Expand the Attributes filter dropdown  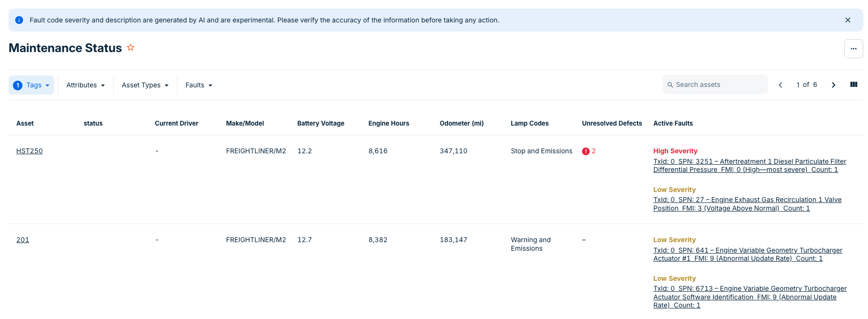pyautogui.click(x=86, y=85)
